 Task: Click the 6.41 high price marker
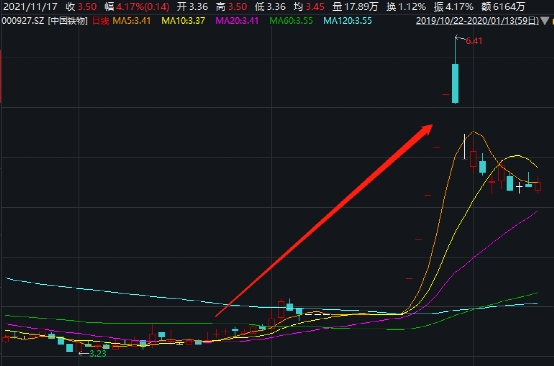coord(474,41)
